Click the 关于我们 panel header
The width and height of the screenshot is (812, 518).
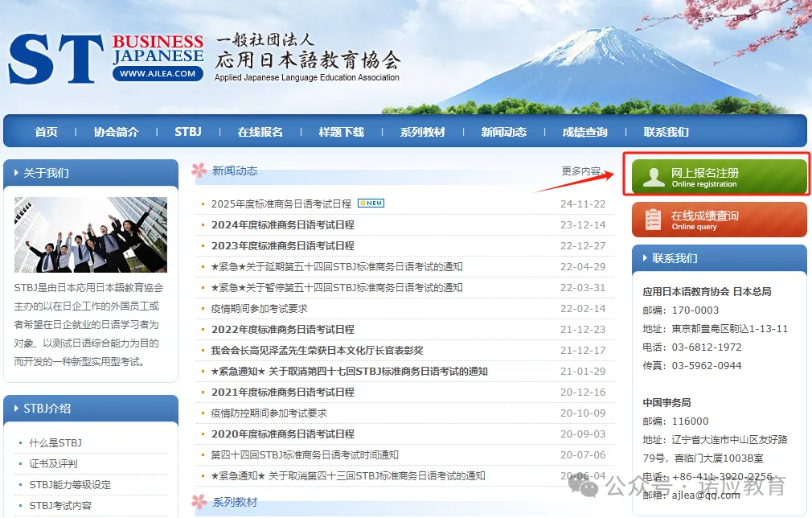91,172
